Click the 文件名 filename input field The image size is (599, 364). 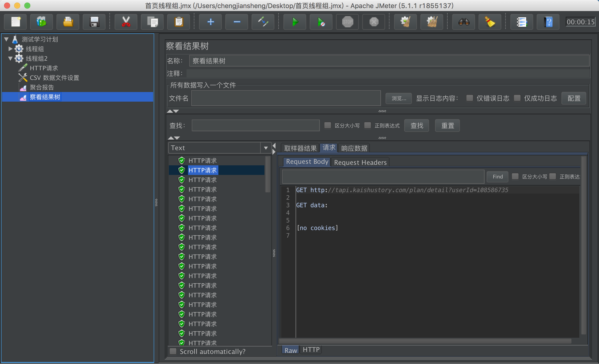pyautogui.click(x=286, y=98)
